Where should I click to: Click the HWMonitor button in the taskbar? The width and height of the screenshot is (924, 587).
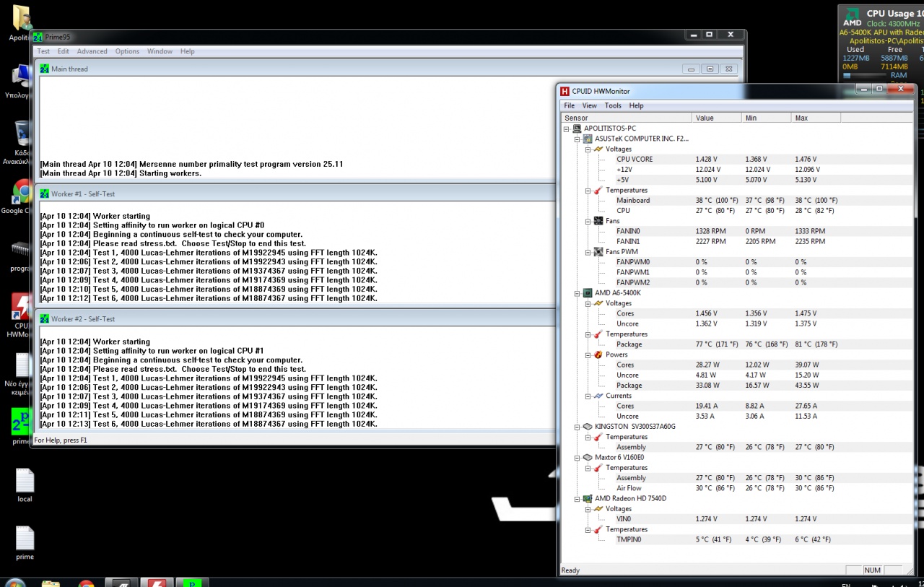click(157, 583)
